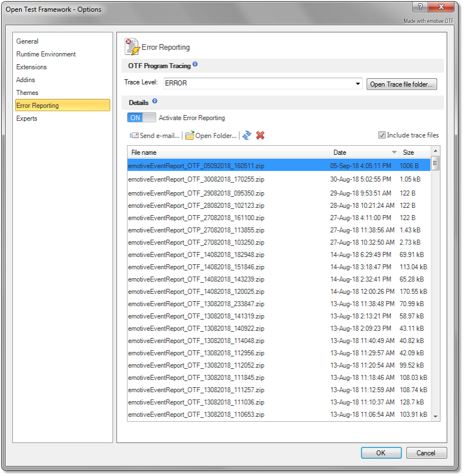464x476 pixels.
Task: Open the Trace Level dropdown
Action: click(x=358, y=83)
